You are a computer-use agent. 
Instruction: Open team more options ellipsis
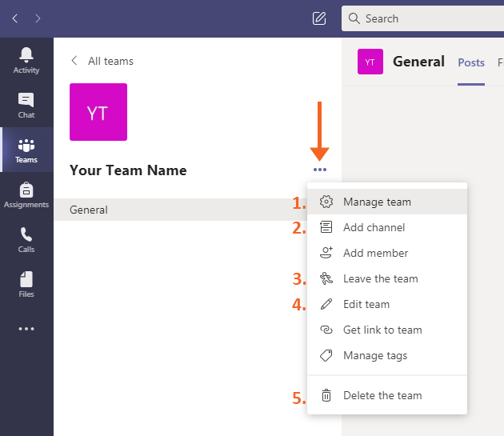coord(320,170)
